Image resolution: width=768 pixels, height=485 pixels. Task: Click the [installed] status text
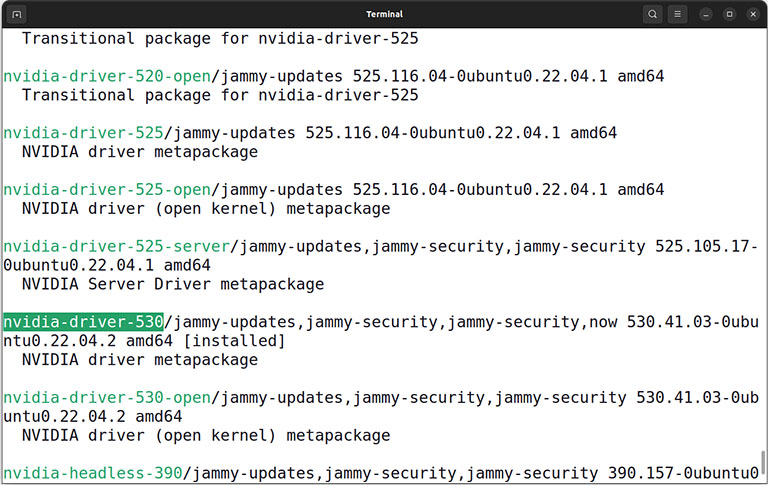coord(234,341)
